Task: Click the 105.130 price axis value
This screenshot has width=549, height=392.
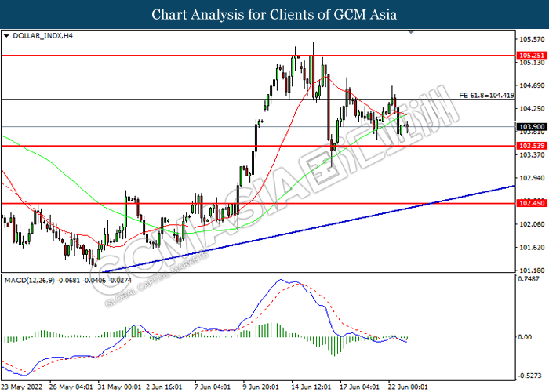Action: [532, 62]
